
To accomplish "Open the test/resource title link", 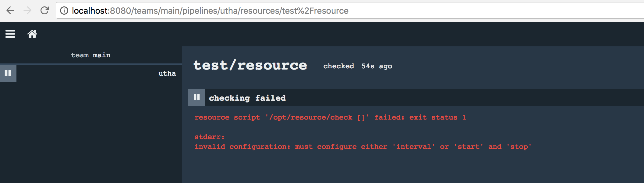I will point(250,65).
